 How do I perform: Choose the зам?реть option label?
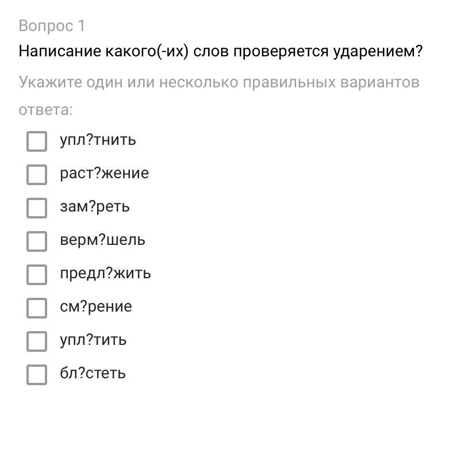coord(95,207)
